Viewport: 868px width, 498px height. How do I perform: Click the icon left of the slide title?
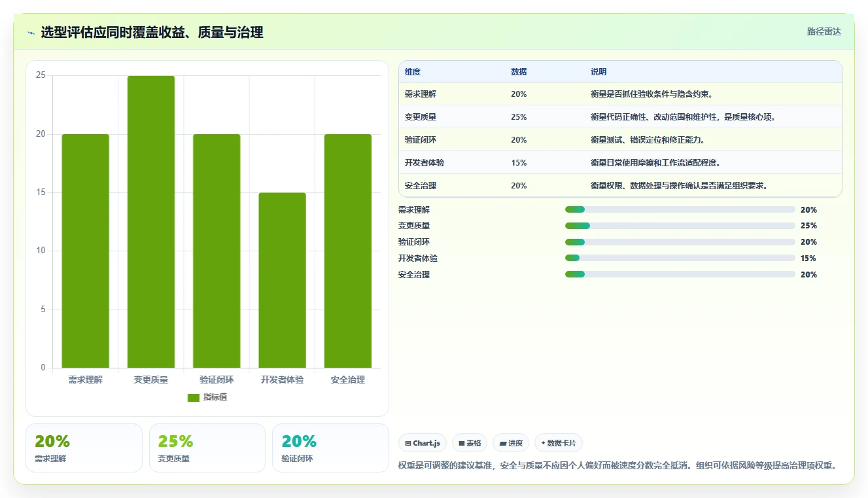pos(31,33)
